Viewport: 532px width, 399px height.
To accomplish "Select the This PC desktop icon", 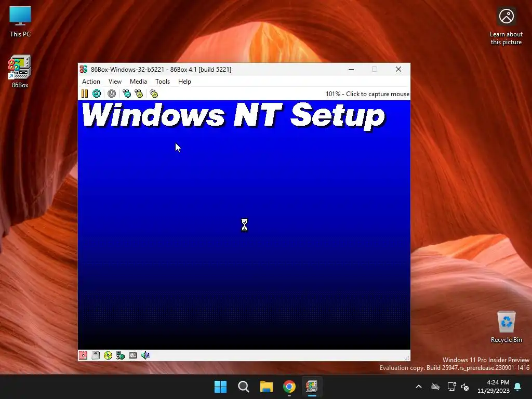I will [x=20, y=21].
